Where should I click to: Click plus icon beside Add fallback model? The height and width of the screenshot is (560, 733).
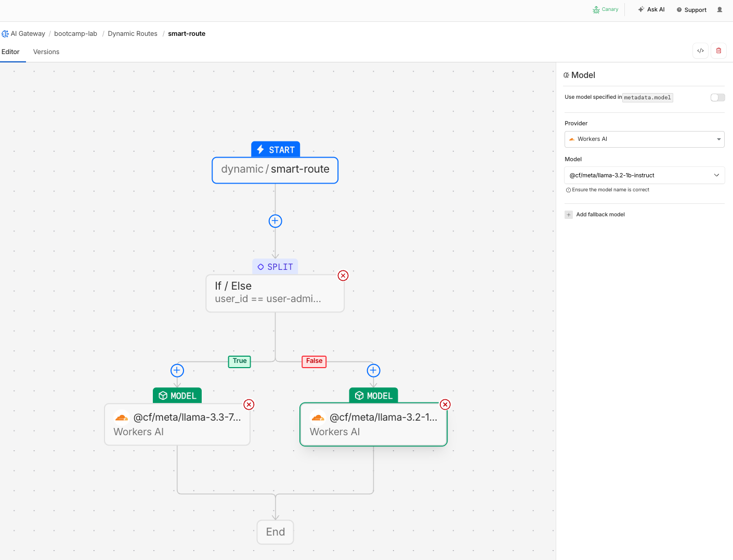[x=569, y=215]
